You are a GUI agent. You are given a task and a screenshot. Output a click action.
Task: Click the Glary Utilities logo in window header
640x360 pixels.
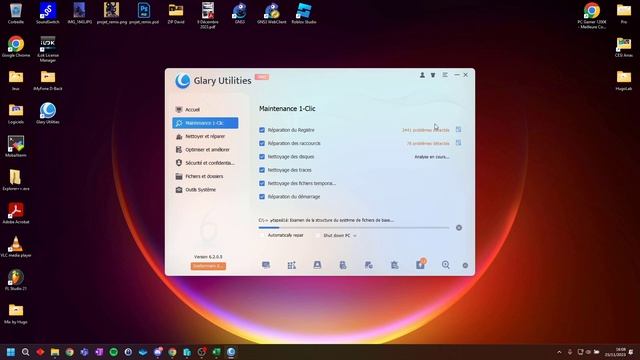coord(183,80)
